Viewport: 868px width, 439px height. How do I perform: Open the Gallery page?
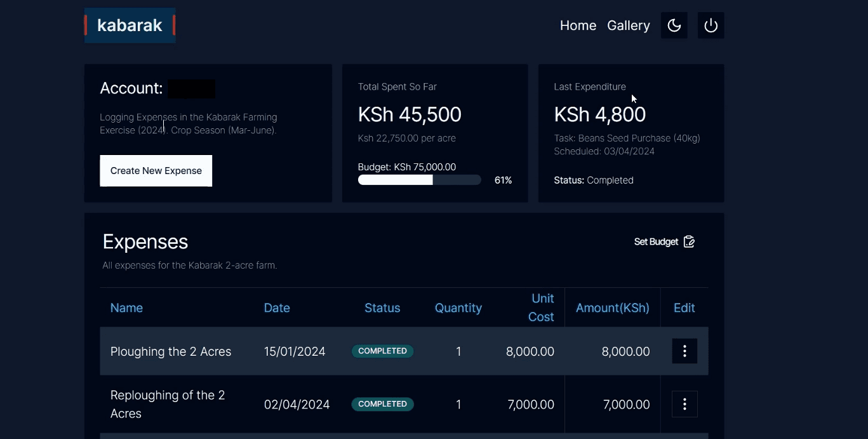[628, 25]
